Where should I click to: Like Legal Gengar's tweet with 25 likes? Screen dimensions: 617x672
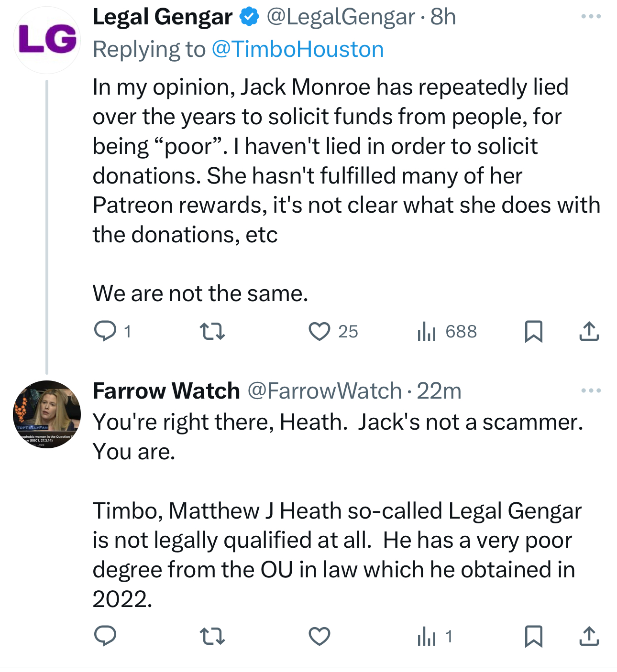point(320,331)
